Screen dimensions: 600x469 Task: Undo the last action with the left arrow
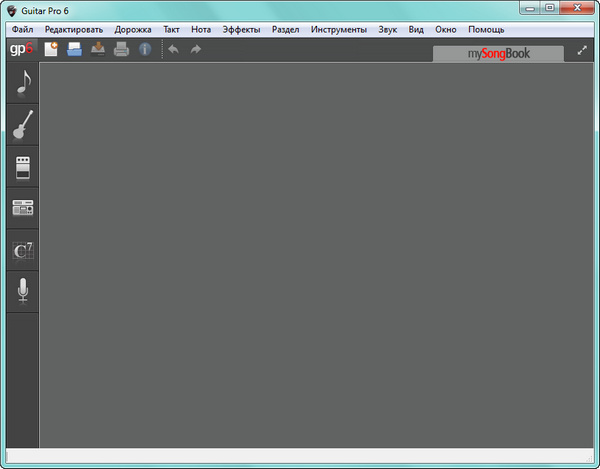point(173,49)
